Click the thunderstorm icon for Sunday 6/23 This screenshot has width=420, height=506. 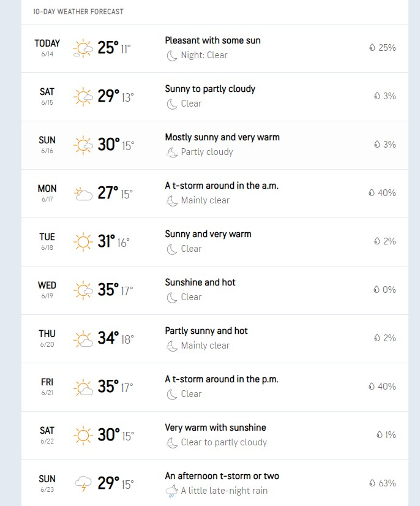[83, 483]
